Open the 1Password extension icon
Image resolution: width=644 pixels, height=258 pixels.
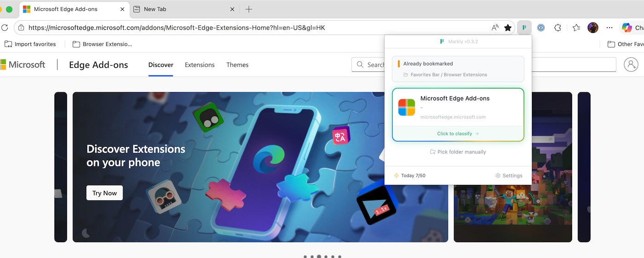pos(541,28)
